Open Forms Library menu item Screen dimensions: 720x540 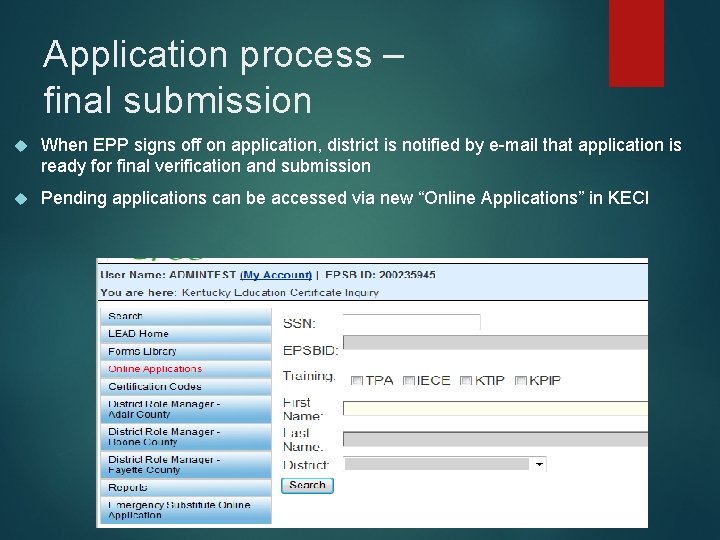click(x=186, y=351)
